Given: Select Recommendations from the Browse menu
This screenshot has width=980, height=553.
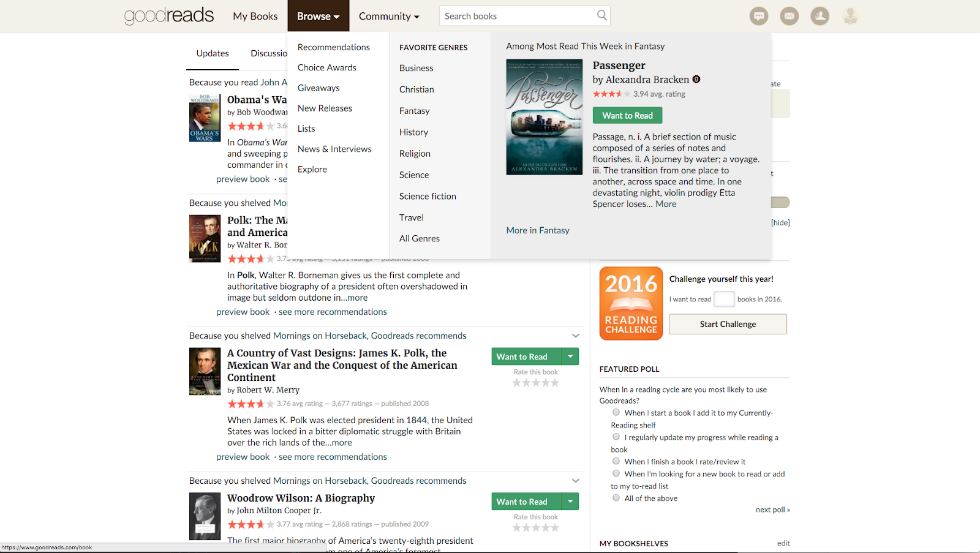Looking at the screenshot, I should (x=334, y=47).
